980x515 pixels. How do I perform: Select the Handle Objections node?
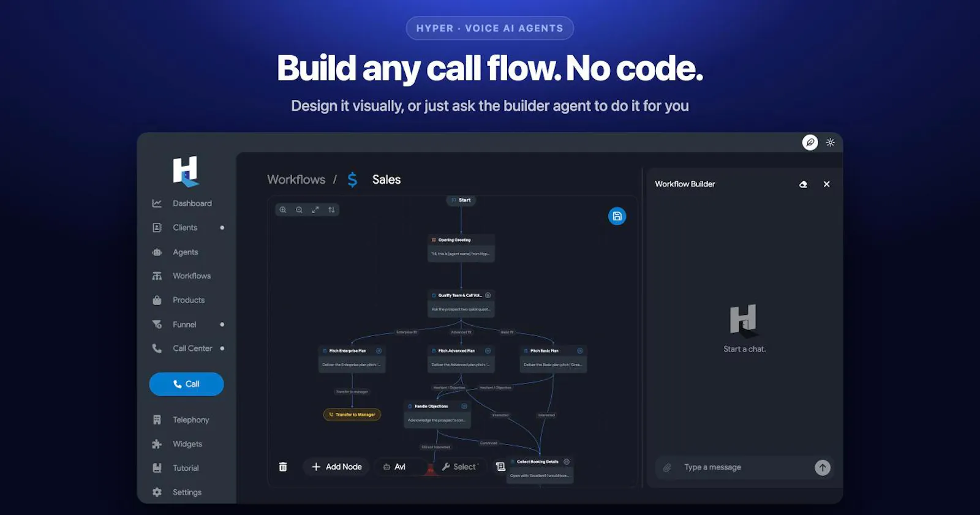coord(437,414)
